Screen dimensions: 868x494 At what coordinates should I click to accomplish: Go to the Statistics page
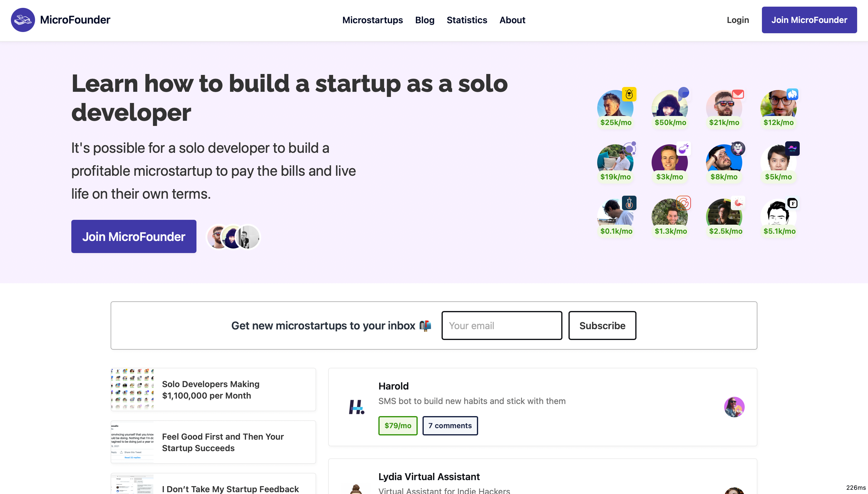click(x=467, y=20)
